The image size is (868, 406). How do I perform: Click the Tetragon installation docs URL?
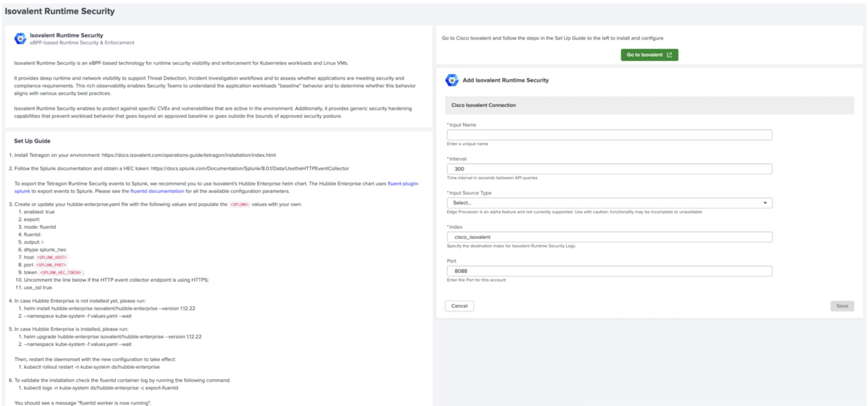[189, 155]
